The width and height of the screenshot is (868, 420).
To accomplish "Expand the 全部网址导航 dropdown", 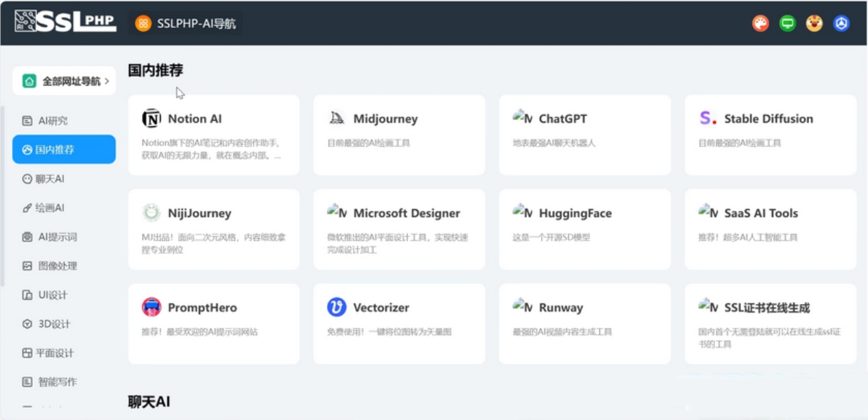I will [x=64, y=81].
